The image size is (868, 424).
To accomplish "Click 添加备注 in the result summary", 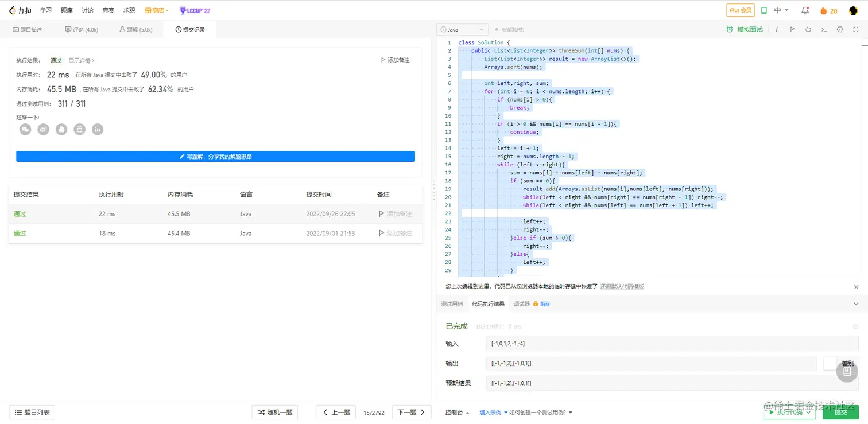I will click(396, 60).
